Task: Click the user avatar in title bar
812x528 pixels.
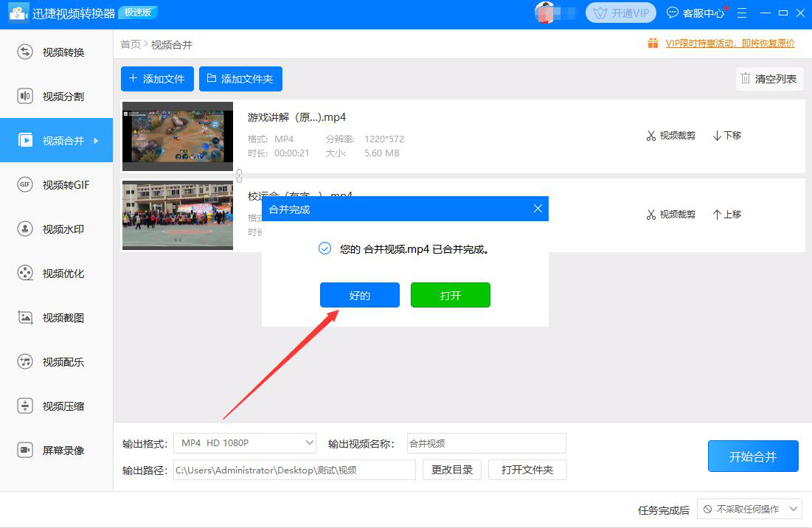Action: [x=545, y=13]
